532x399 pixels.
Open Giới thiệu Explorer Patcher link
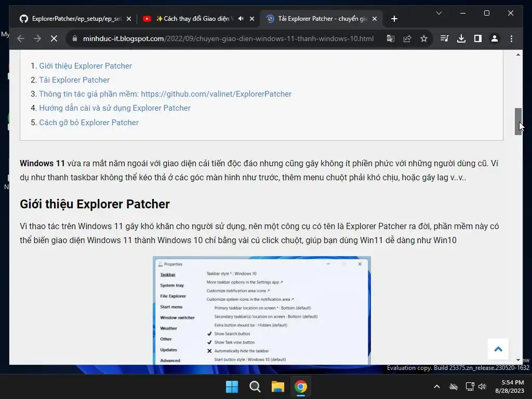coord(86,66)
